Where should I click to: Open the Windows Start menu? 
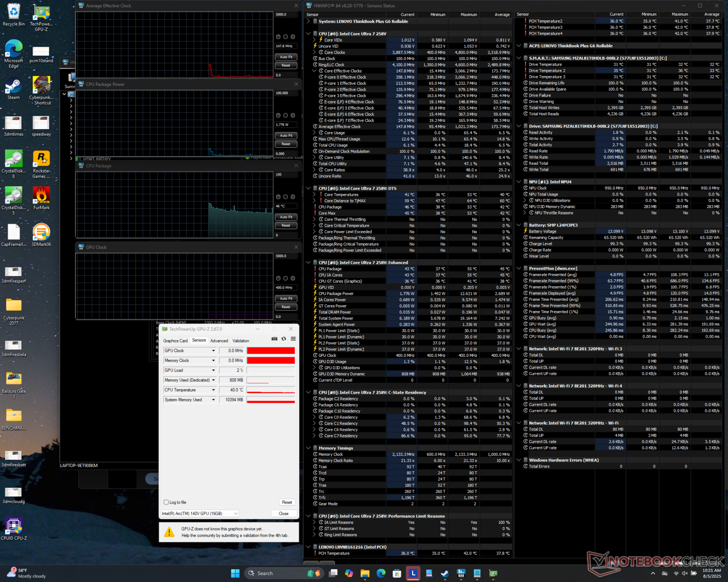(235, 573)
